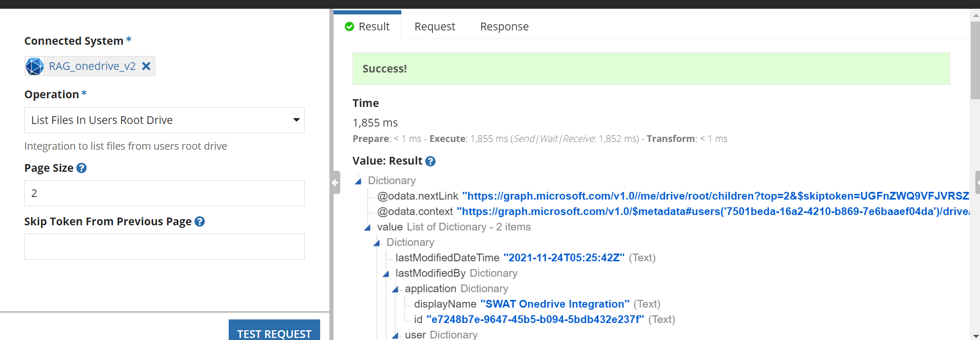The width and height of the screenshot is (980, 340).
Task: Switch to the Request tab
Action: click(435, 27)
